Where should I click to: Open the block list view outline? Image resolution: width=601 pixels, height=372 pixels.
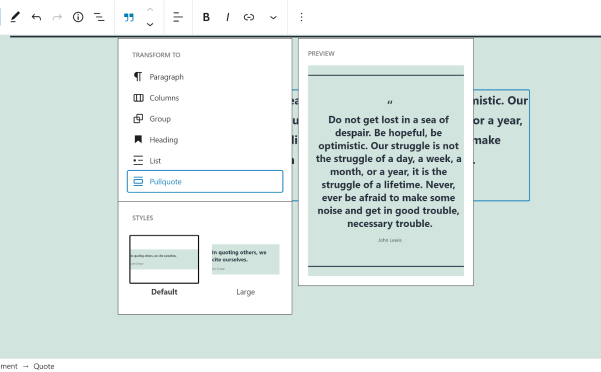[x=99, y=17]
